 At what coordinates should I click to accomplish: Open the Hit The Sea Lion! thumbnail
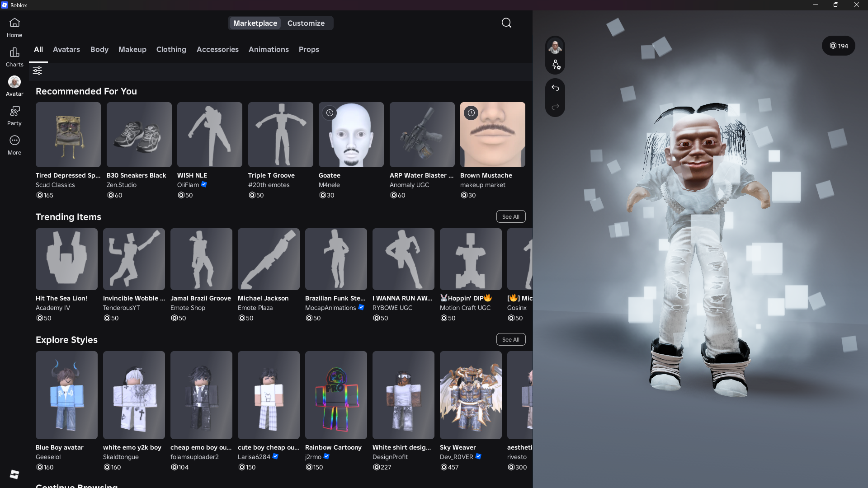[66, 259]
